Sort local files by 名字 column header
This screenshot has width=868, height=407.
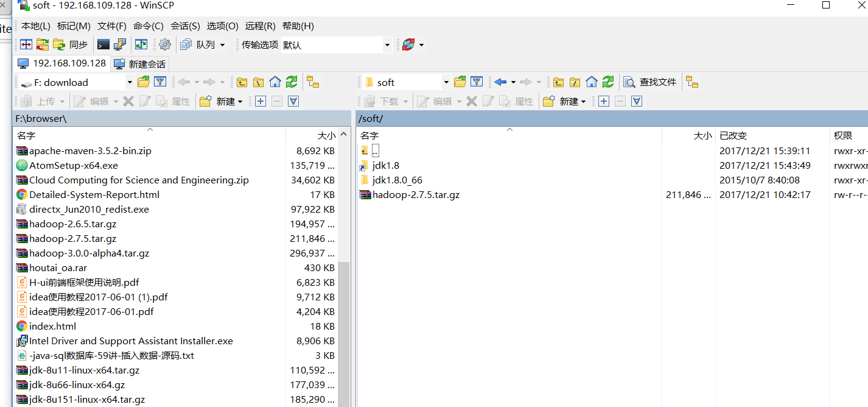click(149, 135)
